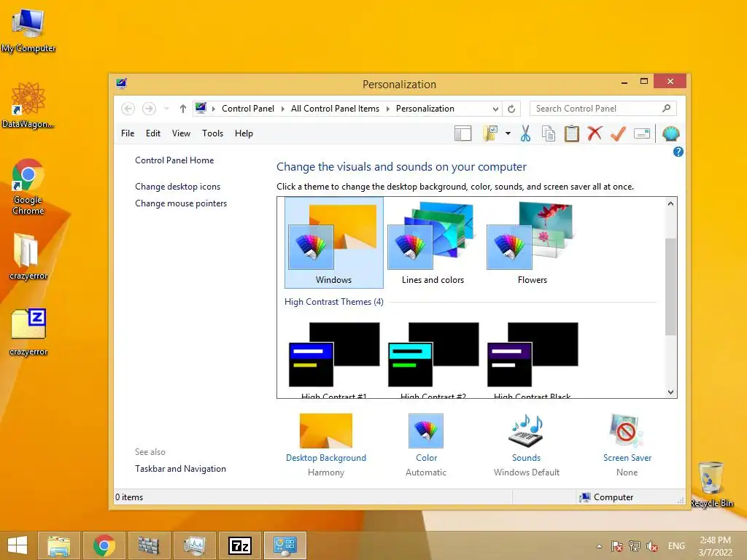Open the Help menu
747x560 pixels.
[x=244, y=133]
